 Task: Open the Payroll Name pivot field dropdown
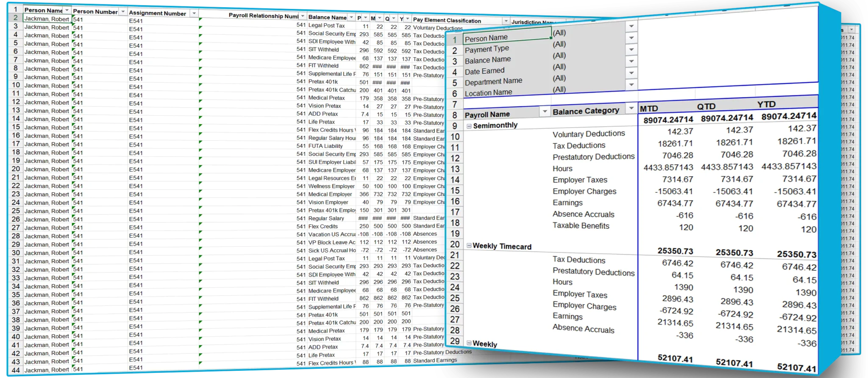(x=545, y=112)
